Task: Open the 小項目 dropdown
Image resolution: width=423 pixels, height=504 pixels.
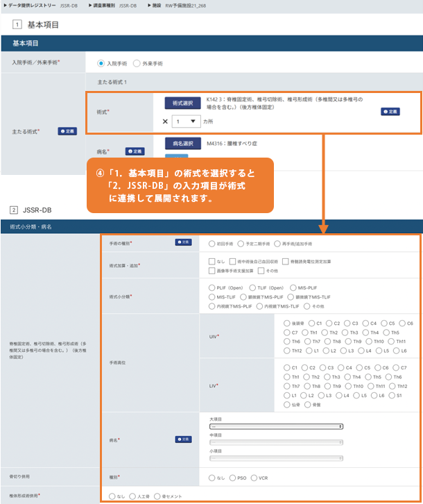Action: click(x=276, y=458)
